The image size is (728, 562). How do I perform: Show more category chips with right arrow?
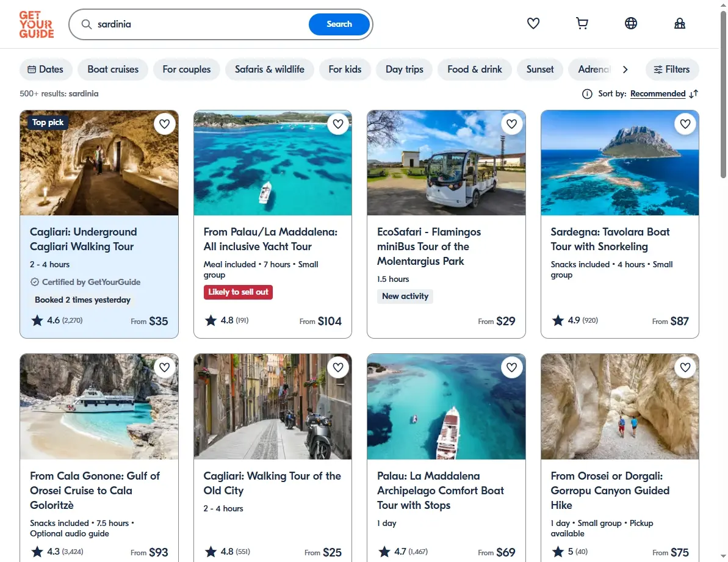(x=625, y=69)
